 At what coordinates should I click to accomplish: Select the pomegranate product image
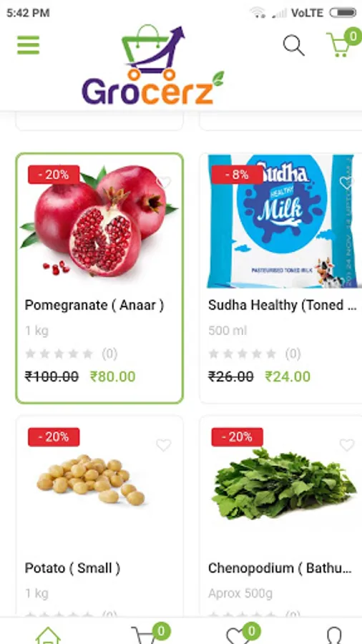pyautogui.click(x=99, y=220)
